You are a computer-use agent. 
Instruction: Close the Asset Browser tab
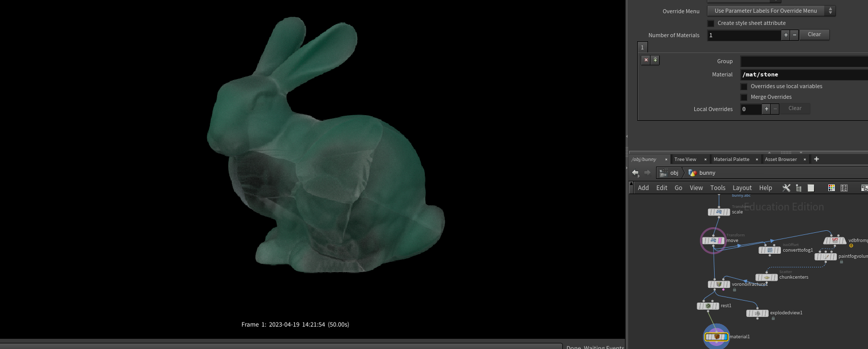pos(805,159)
